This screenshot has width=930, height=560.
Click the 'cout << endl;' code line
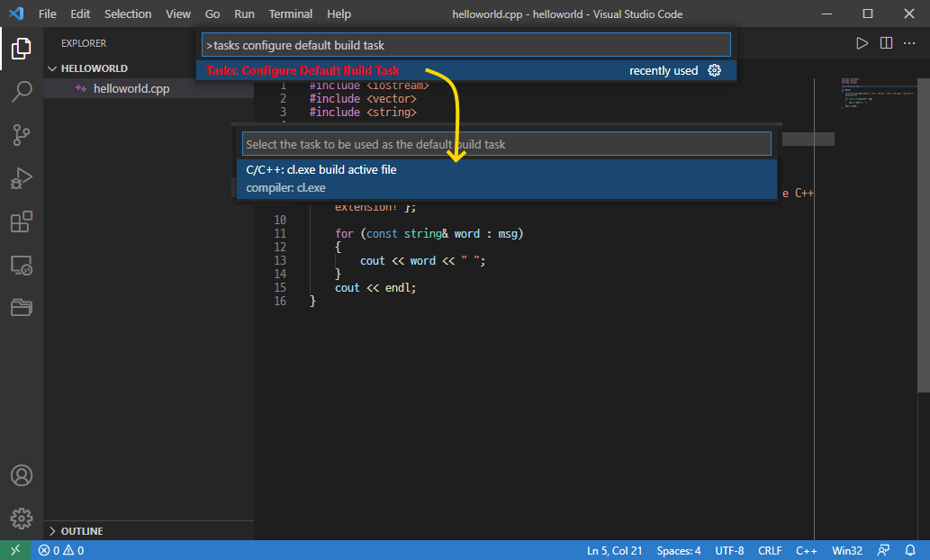click(375, 288)
